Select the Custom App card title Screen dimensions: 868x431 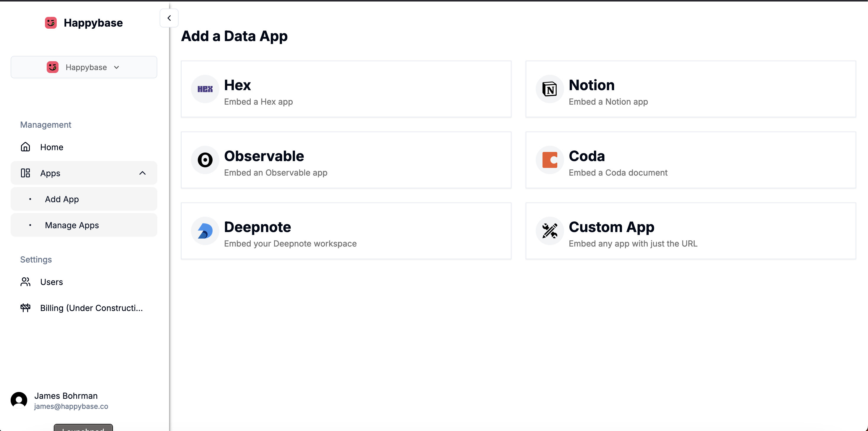(x=611, y=227)
